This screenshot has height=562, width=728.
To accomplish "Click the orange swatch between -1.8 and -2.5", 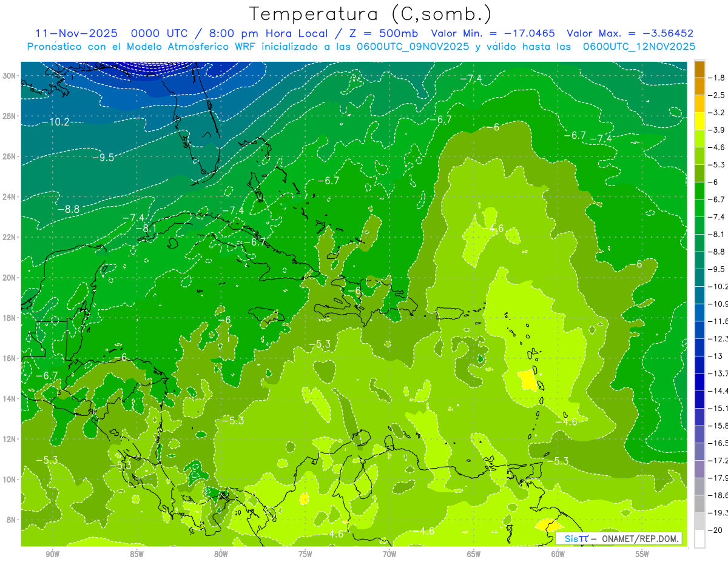I will click(x=699, y=87).
